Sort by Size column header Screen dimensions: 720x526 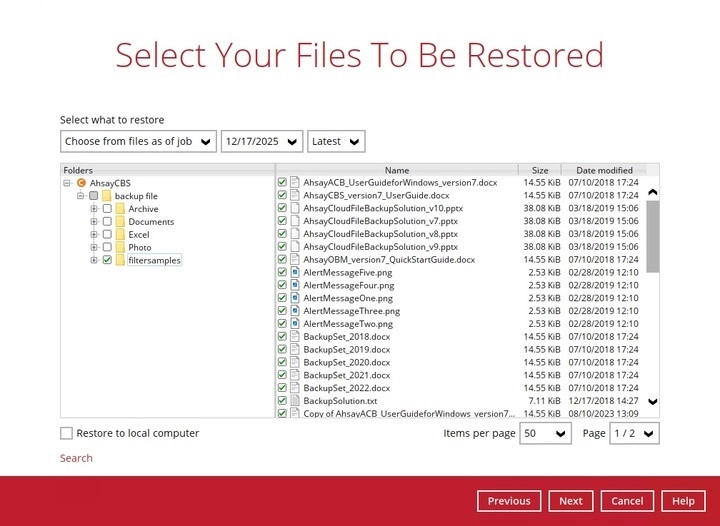pyautogui.click(x=540, y=170)
